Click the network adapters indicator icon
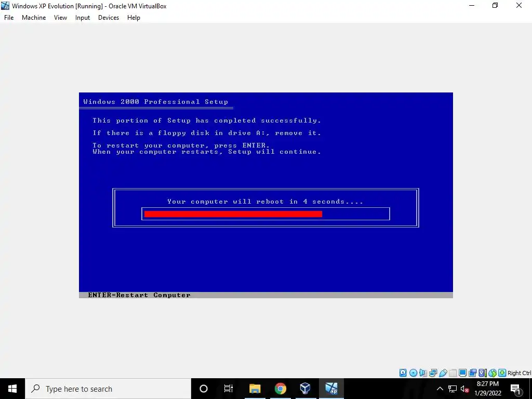Image resolution: width=532 pixels, height=399 pixels. coord(433,373)
